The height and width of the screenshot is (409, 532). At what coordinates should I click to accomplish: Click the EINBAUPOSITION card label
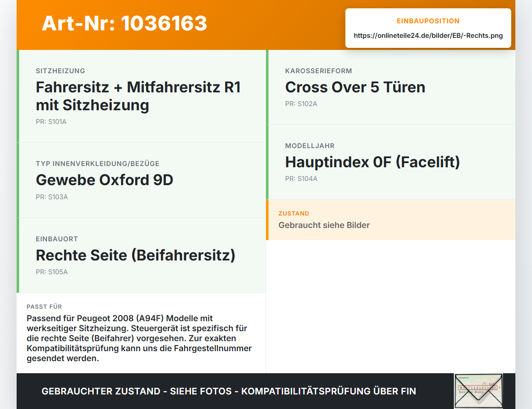(428, 21)
